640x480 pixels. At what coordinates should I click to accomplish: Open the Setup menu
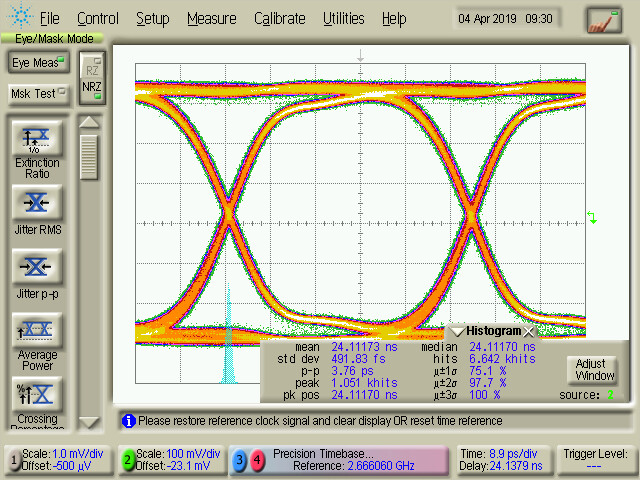(153, 18)
